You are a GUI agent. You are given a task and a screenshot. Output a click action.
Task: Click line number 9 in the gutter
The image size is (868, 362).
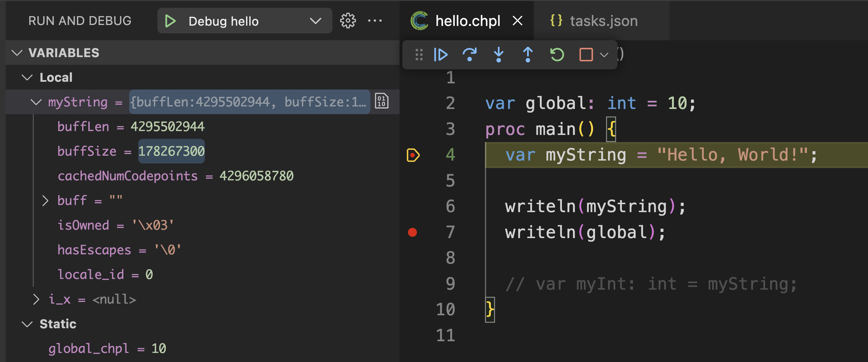click(x=450, y=284)
